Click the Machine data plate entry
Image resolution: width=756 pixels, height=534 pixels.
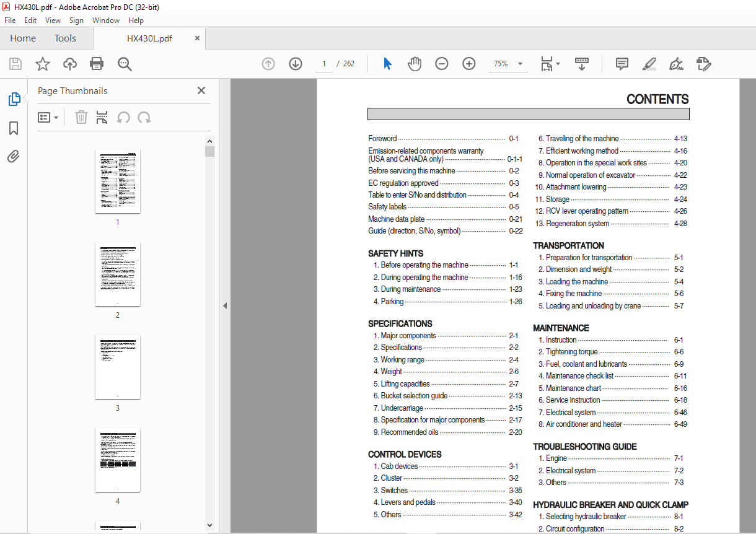point(446,219)
